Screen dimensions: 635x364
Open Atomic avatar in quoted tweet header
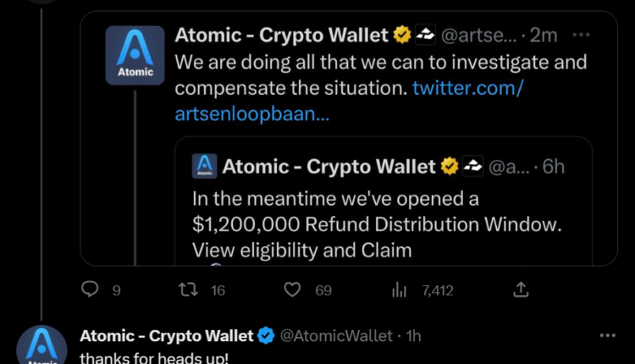click(x=135, y=54)
